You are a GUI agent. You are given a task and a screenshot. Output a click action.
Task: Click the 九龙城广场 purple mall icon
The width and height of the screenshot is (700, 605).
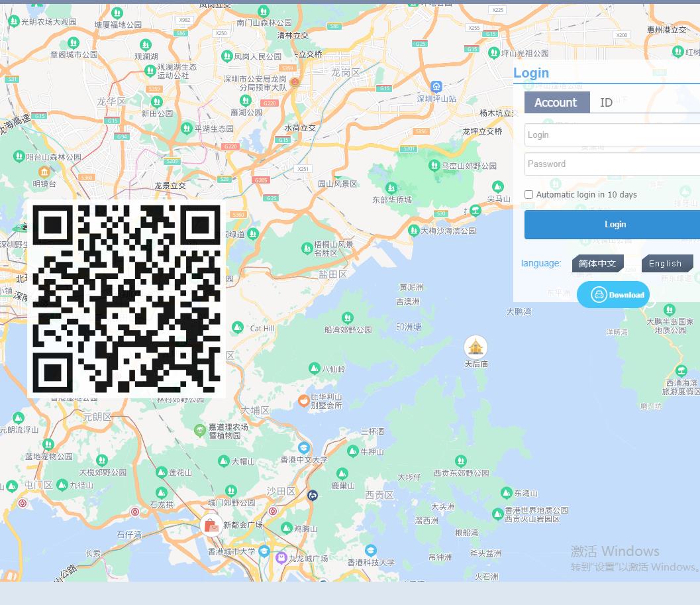point(281,558)
